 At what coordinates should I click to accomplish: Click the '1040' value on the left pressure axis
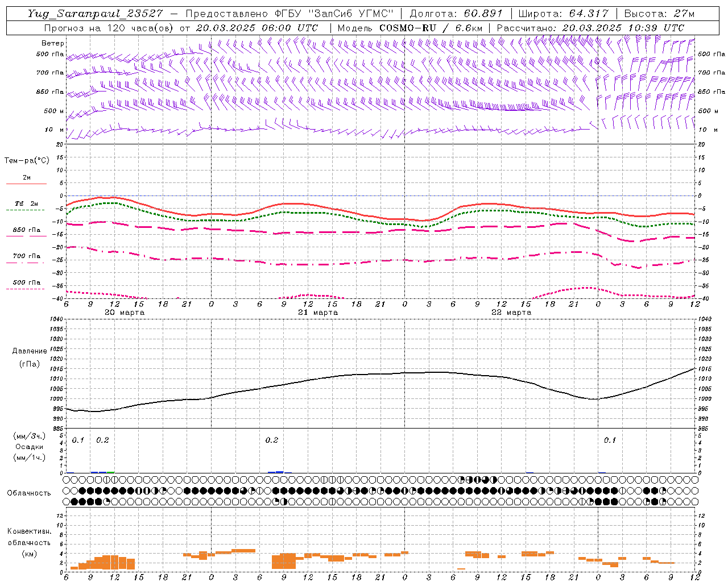[56, 319]
